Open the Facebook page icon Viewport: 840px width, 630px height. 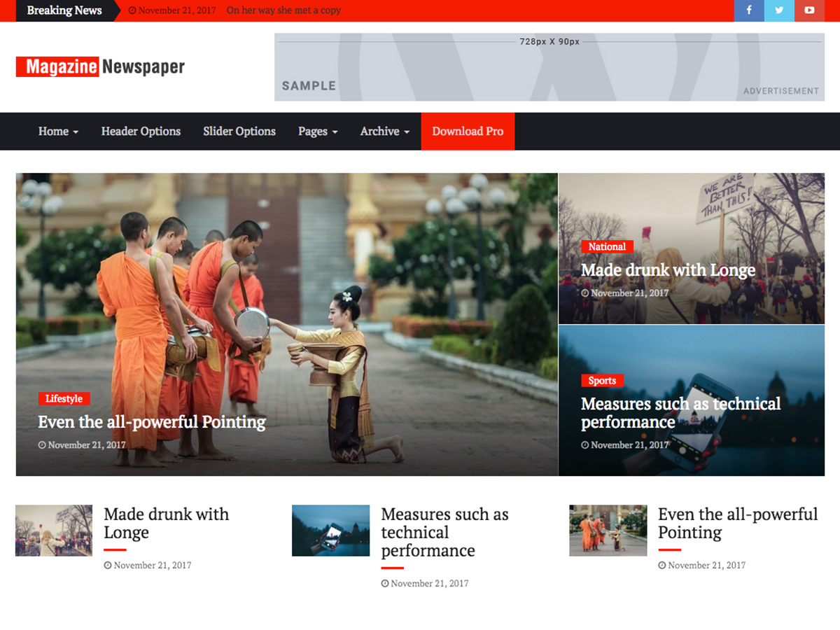click(749, 10)
